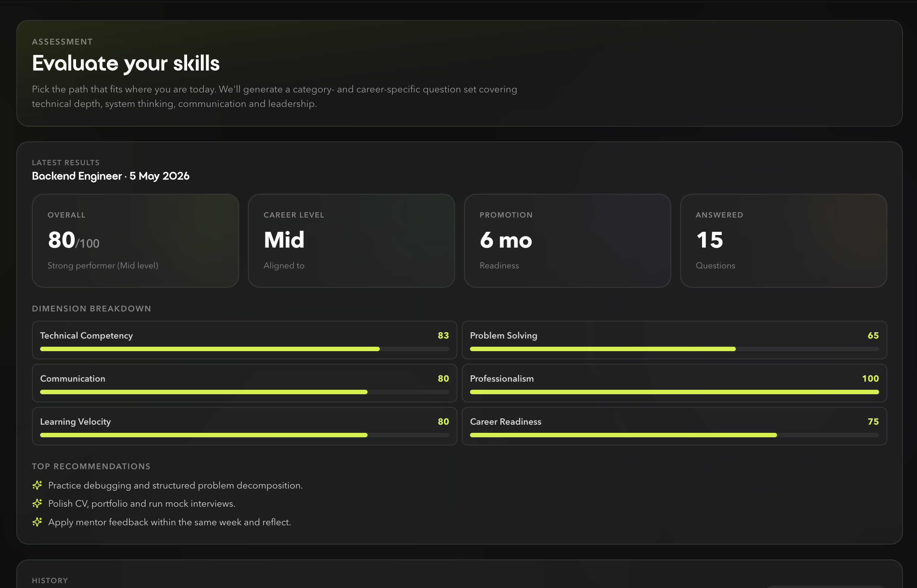Click the LATEST RESULTS label
917x588 pixels.
tap(66, 163)
